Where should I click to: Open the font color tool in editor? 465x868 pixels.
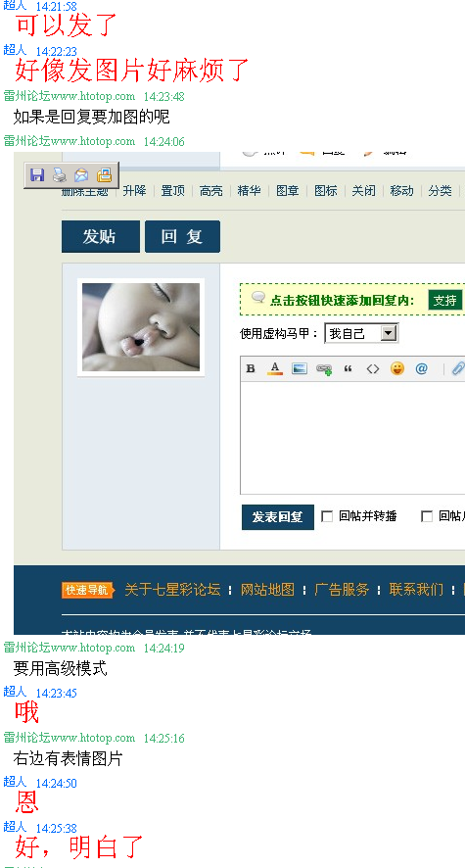(275, 368)
